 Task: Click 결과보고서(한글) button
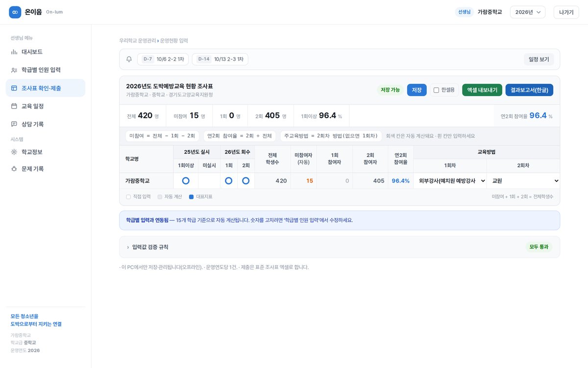pos(529,90)
